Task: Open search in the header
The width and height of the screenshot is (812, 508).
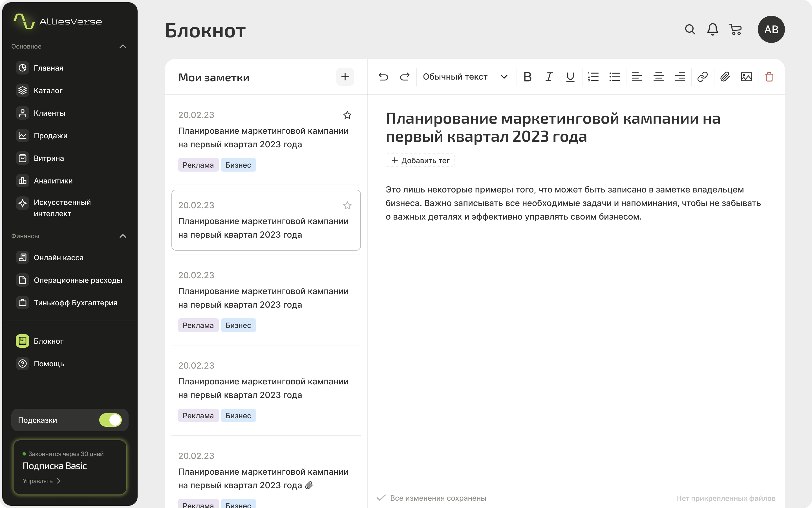Action: click(690, 29)
